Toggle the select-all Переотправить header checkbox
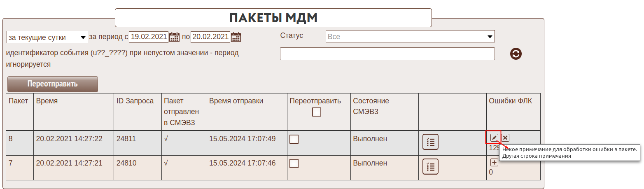 [316, 112]
